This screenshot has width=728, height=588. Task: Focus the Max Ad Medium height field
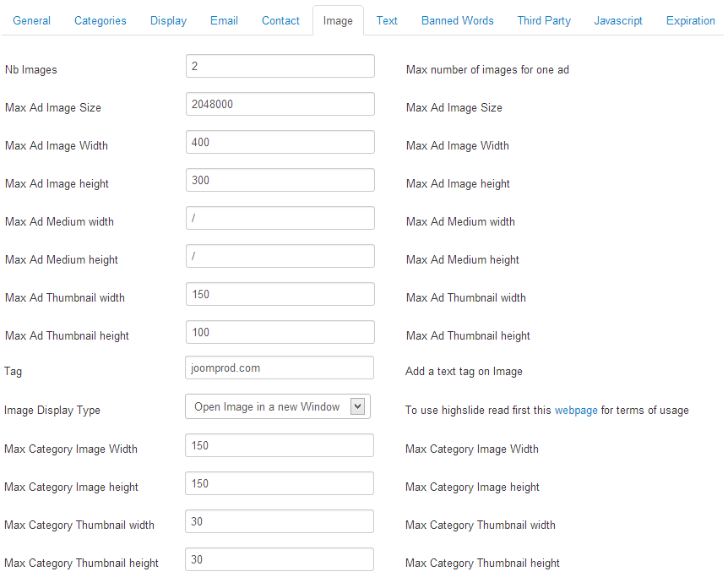[280, 256]
